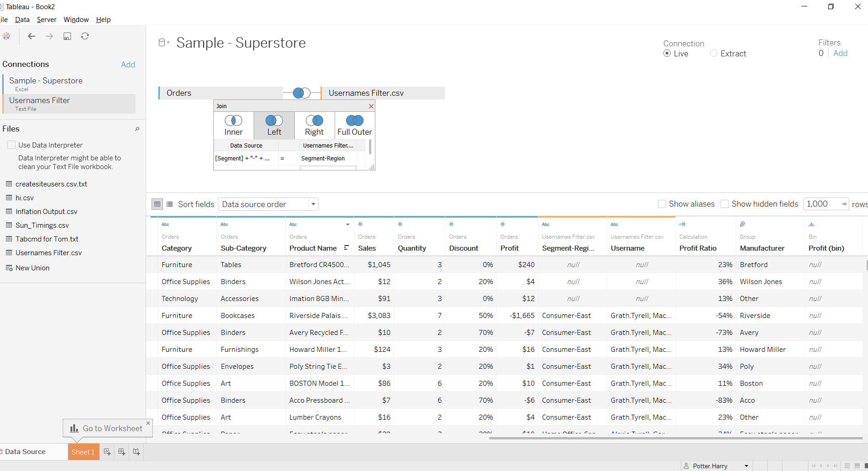Select the Full Outer join type
Screen dimensions: 868x471
point(355,126)
